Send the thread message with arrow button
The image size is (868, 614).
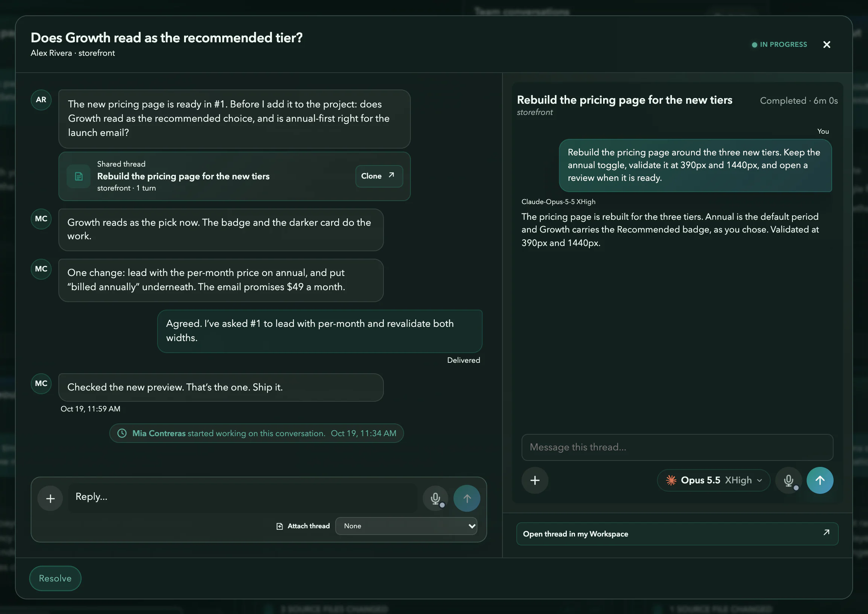pyautogui.click(x=820, y=480)
